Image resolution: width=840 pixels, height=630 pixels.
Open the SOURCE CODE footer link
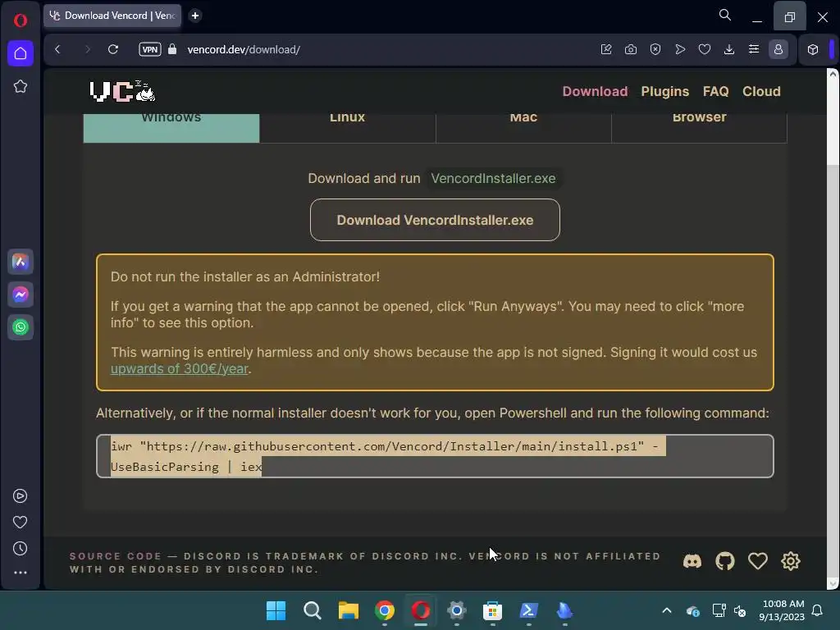point(116,556)
